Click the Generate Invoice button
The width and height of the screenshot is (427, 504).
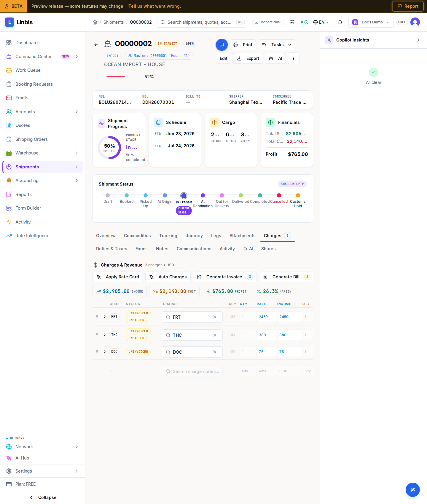click(225, 277)
